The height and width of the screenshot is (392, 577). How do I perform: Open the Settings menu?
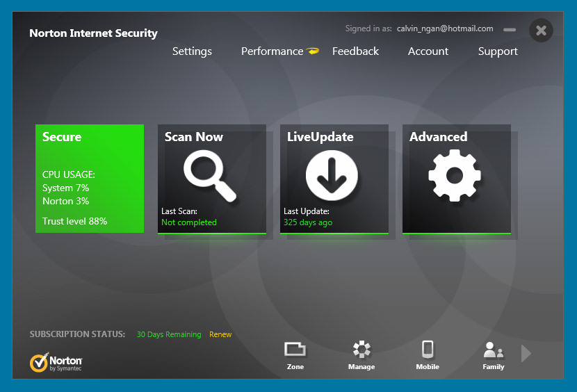click(x=192, y=51)
